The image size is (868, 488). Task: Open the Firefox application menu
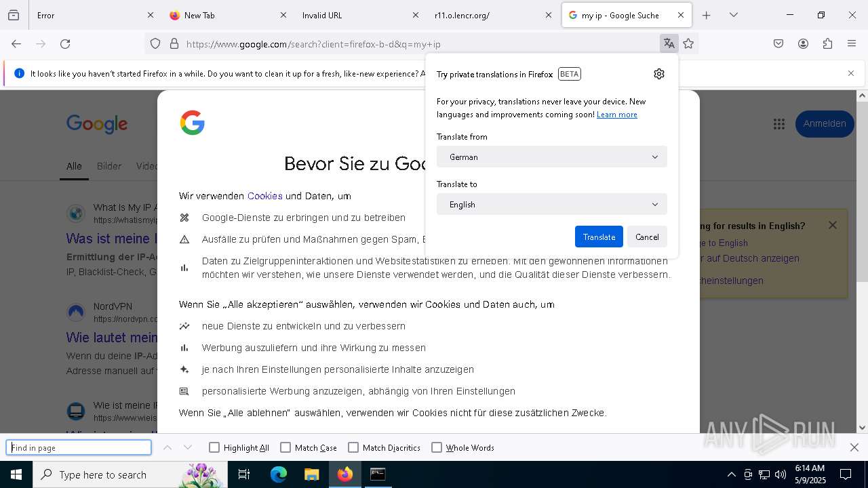pyautogui.click(x=852, y=44)
